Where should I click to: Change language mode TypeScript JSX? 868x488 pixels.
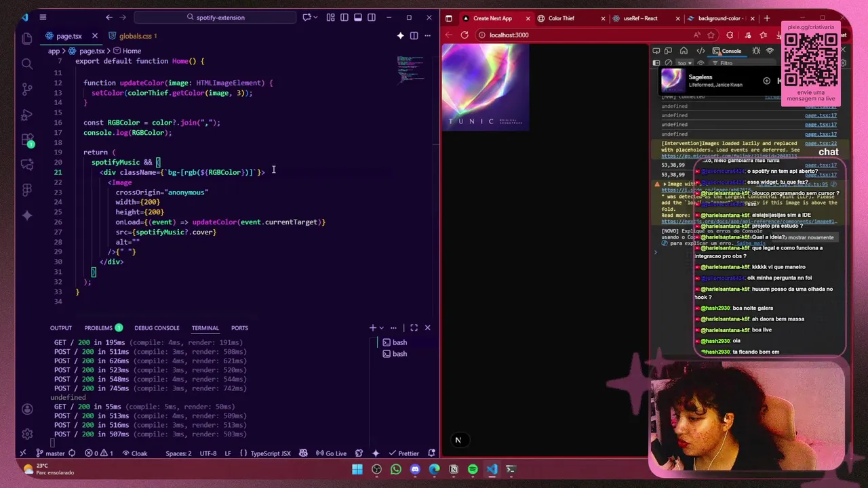266,453
